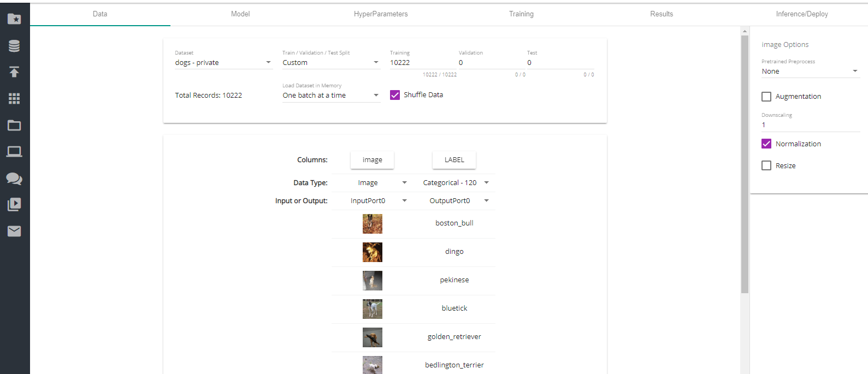Viewport: 868px width, 374px height.
Task: Expand the Pretrained Preprocess dropdown
Action: (810, 72)
